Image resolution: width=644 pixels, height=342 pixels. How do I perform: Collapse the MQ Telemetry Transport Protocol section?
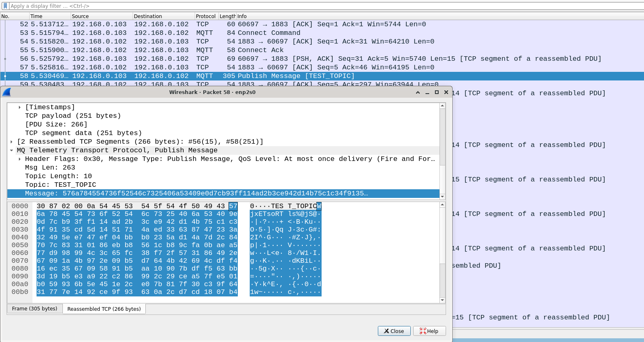11,150
